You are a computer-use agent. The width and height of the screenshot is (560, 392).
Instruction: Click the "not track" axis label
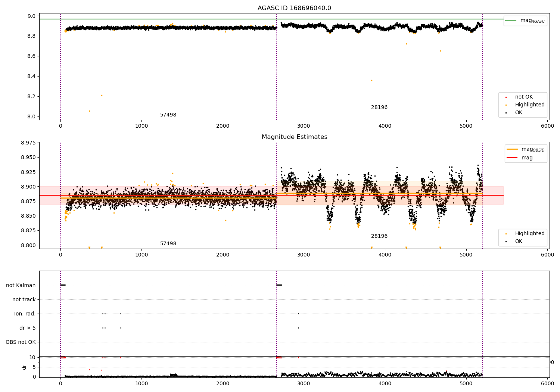[x=24, y=299]
